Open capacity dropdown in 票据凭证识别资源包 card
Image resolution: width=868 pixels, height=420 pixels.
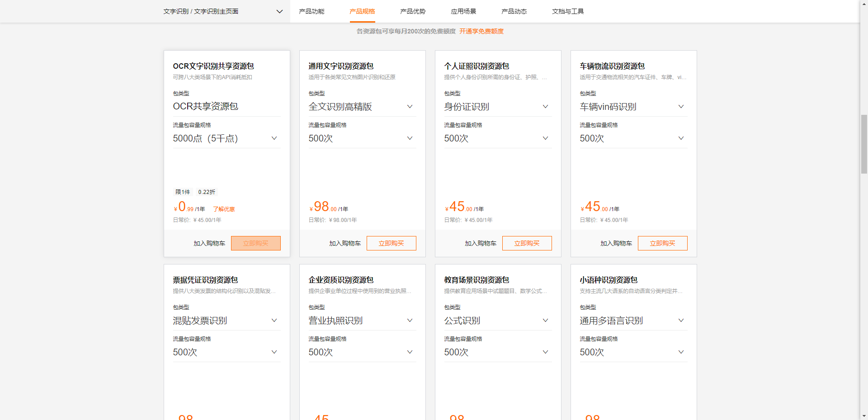[226, 352]
